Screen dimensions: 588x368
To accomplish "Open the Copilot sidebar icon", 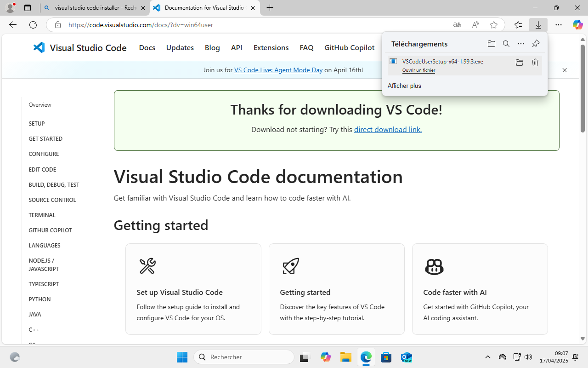I will (577, 25).
